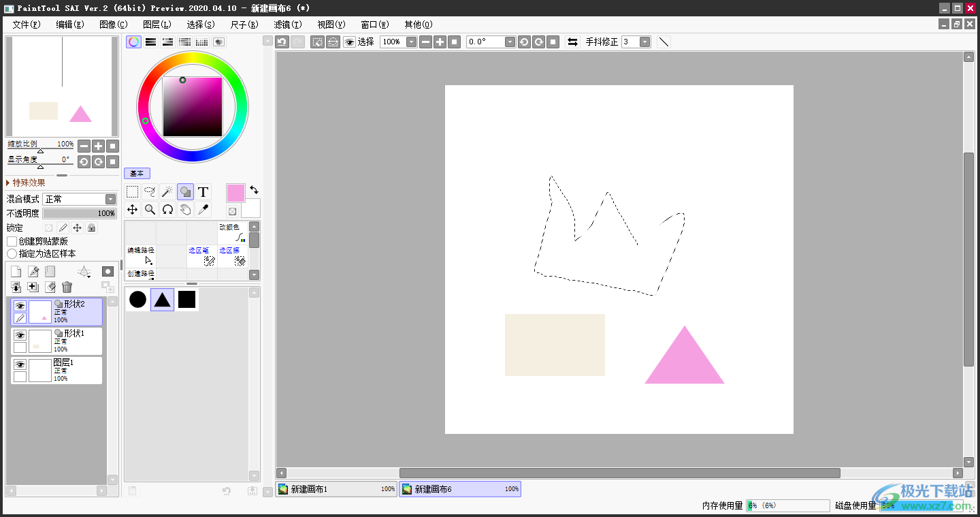
Task: Open the 文件 menu
Action: point(27,25)
